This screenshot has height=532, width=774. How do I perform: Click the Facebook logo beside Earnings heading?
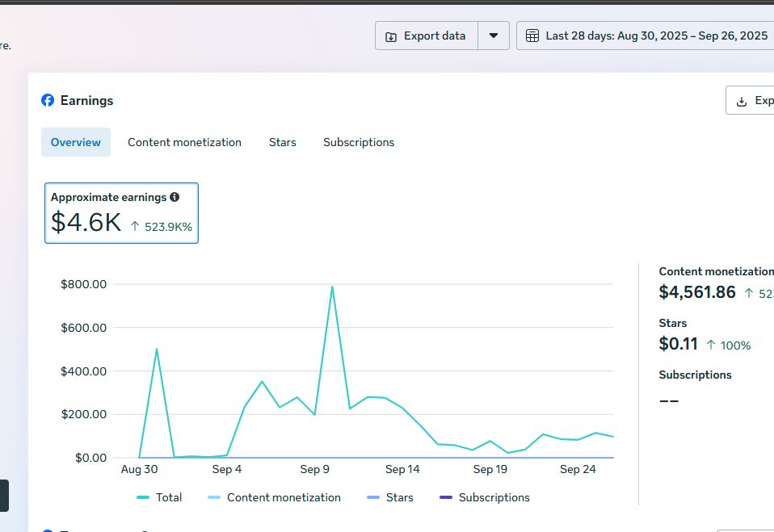pos(48,101)
